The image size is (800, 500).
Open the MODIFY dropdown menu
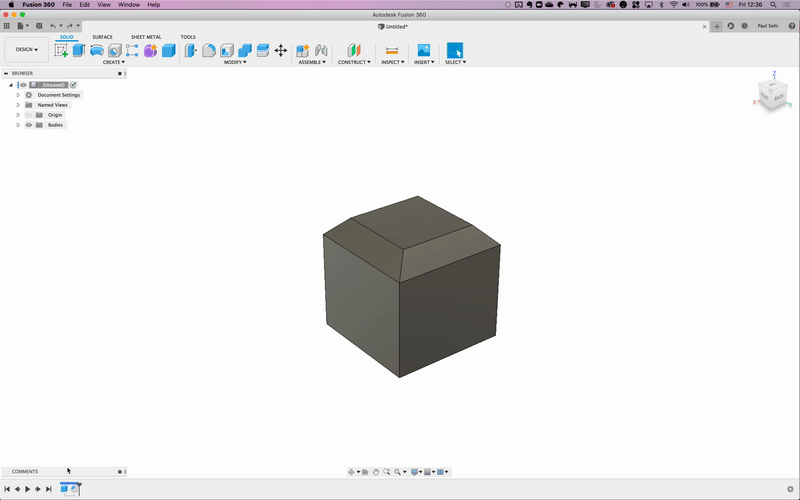(235, 62)
